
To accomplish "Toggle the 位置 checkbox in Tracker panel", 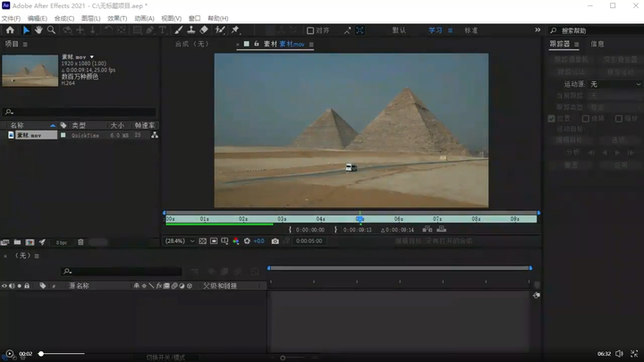I will 552,119.
